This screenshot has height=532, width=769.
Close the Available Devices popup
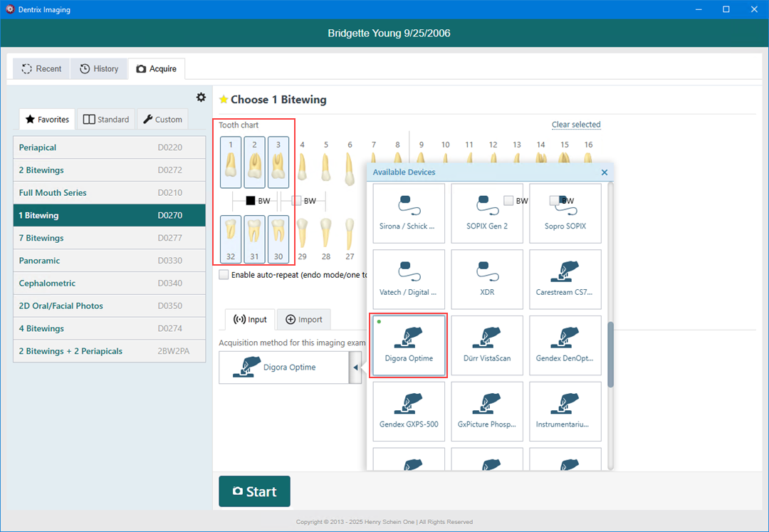tap(605, 172)
